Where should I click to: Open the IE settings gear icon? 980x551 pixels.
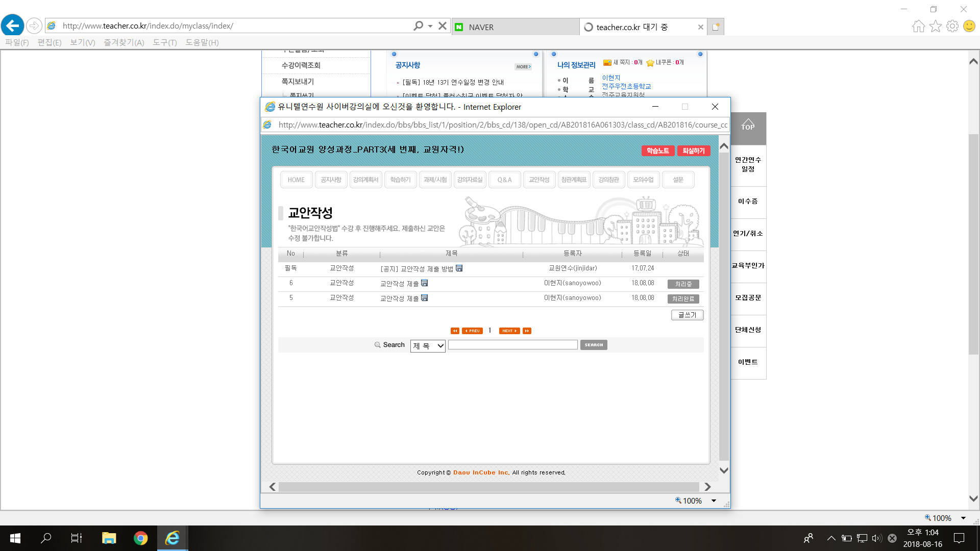coord(952,26)
